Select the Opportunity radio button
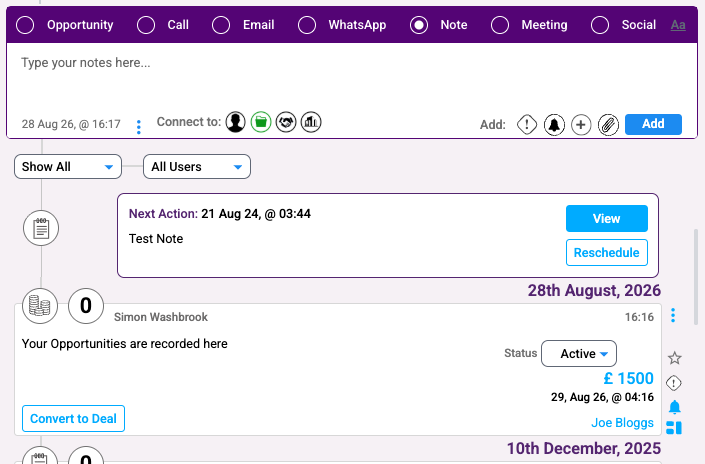The image size is (705, 464). (x=25, y=25)
